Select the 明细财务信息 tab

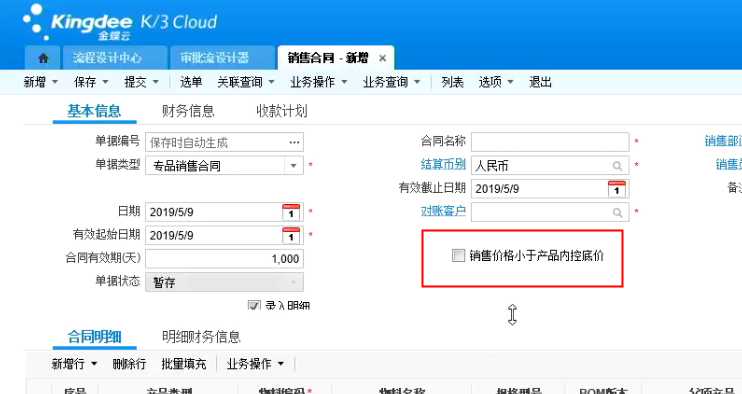tap(201, 337)
